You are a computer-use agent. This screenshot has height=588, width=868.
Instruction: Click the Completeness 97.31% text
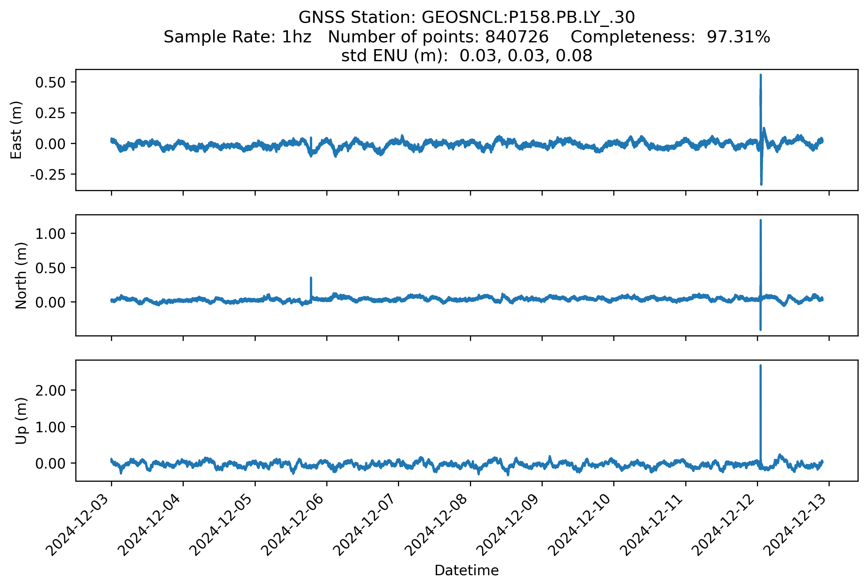pyautogui.click(x=670, y=37)
